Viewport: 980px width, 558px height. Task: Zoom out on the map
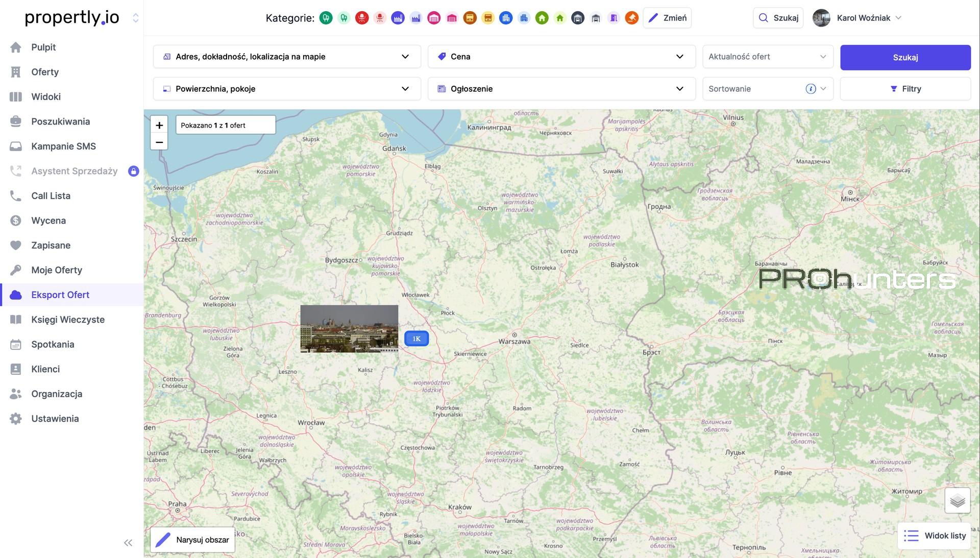coord(159,142)
